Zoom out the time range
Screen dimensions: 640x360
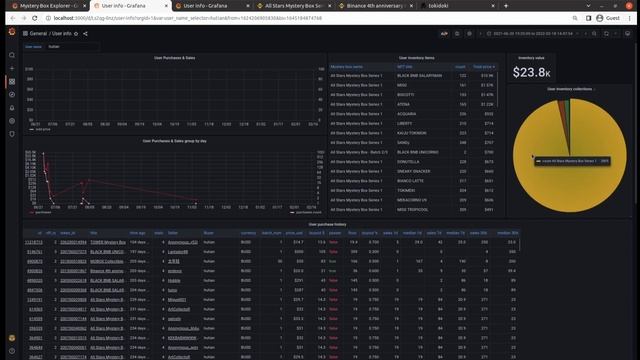pos(594,33)
